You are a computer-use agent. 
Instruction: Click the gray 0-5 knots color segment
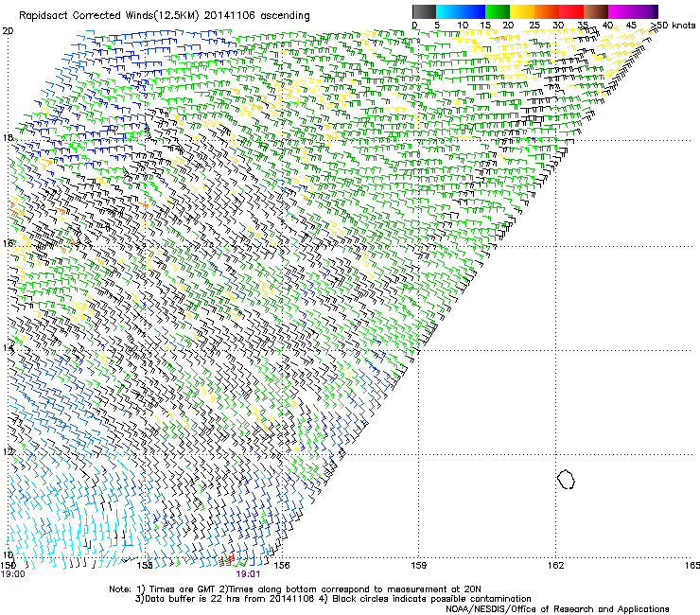pos(424,11)
